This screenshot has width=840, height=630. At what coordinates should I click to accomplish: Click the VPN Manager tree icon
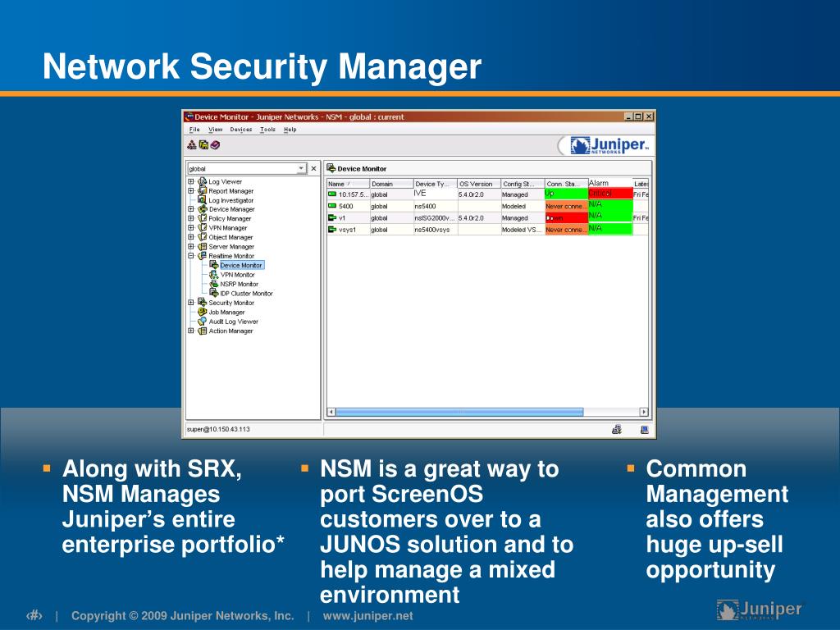point(202,228)
